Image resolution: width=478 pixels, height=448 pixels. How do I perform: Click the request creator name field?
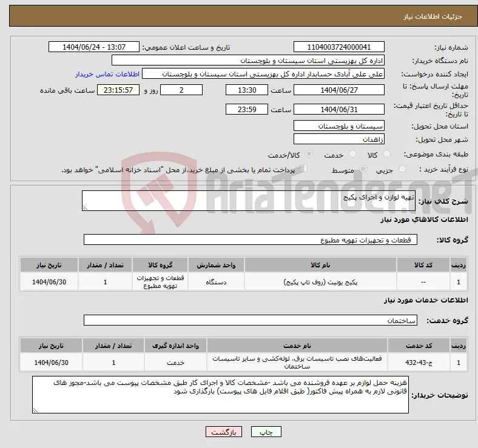click(263, 74)
